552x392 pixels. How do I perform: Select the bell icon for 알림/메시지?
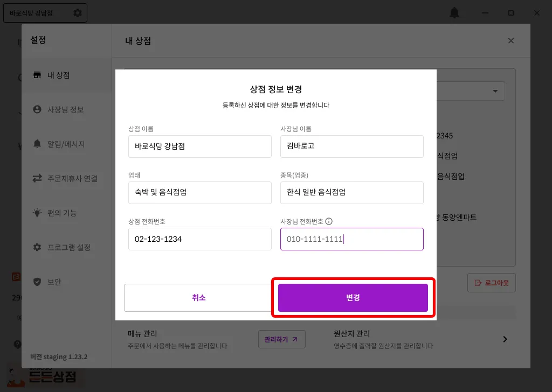point(37,144)
